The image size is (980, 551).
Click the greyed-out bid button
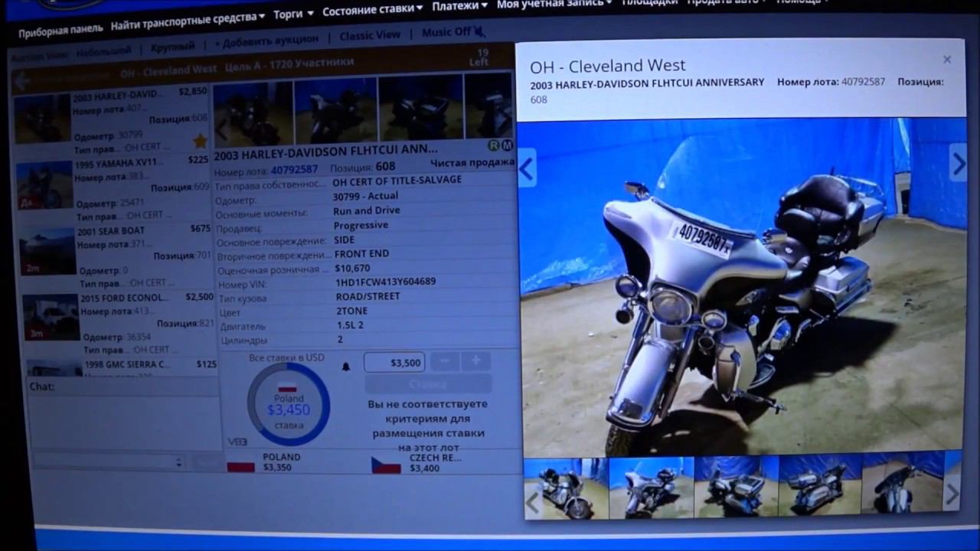[427, 384]
